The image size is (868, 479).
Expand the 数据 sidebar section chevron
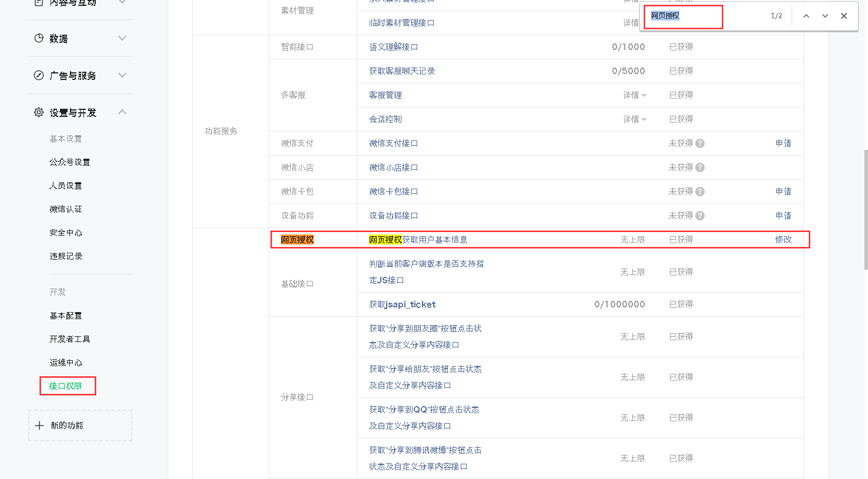point(122,38)
